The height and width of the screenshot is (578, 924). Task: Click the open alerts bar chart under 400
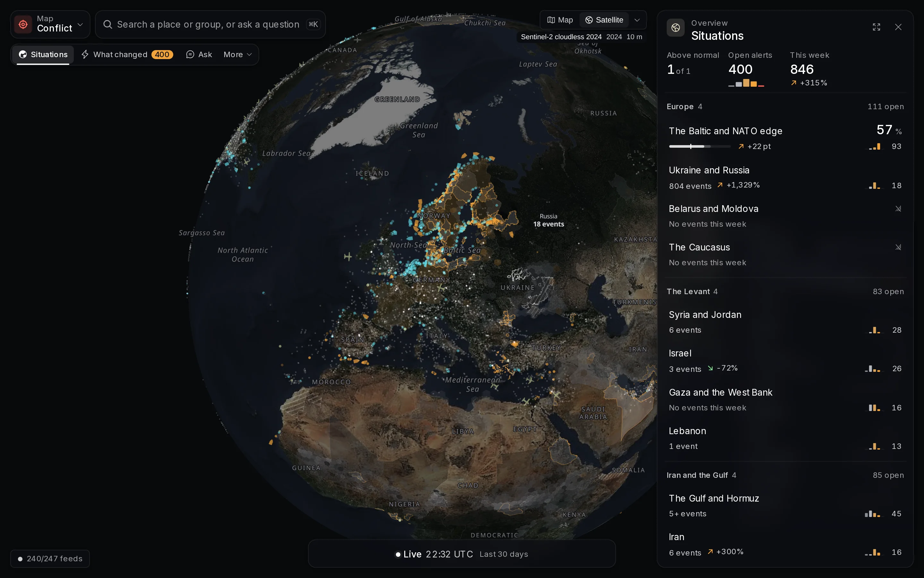(746, 83)
